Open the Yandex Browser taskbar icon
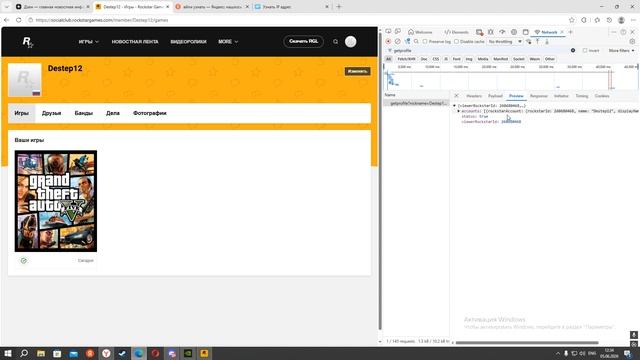 (x=106, y=353)
